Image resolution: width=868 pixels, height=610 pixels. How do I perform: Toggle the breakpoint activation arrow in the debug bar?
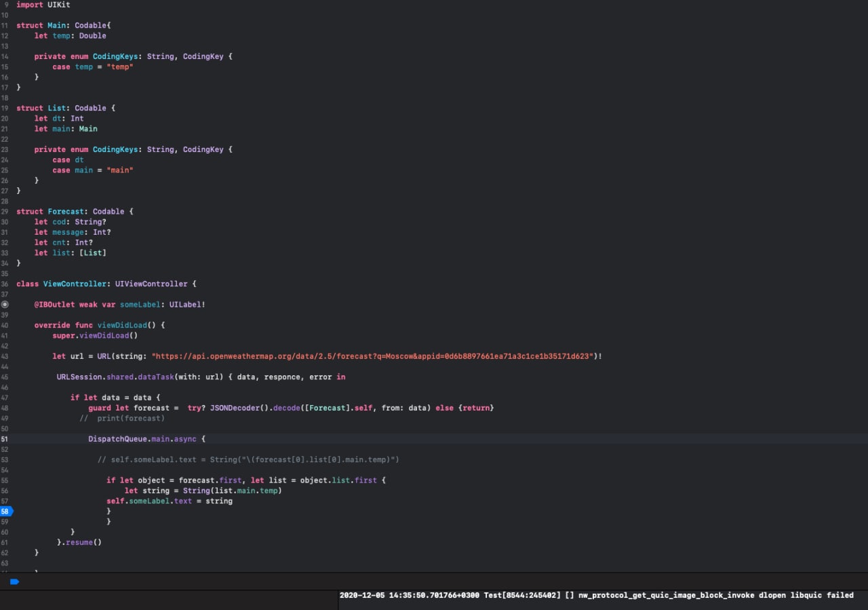(x=14, y=582)
